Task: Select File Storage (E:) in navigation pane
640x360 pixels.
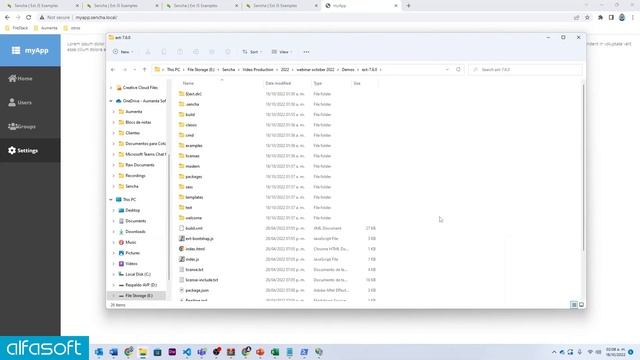Action: 139,296
